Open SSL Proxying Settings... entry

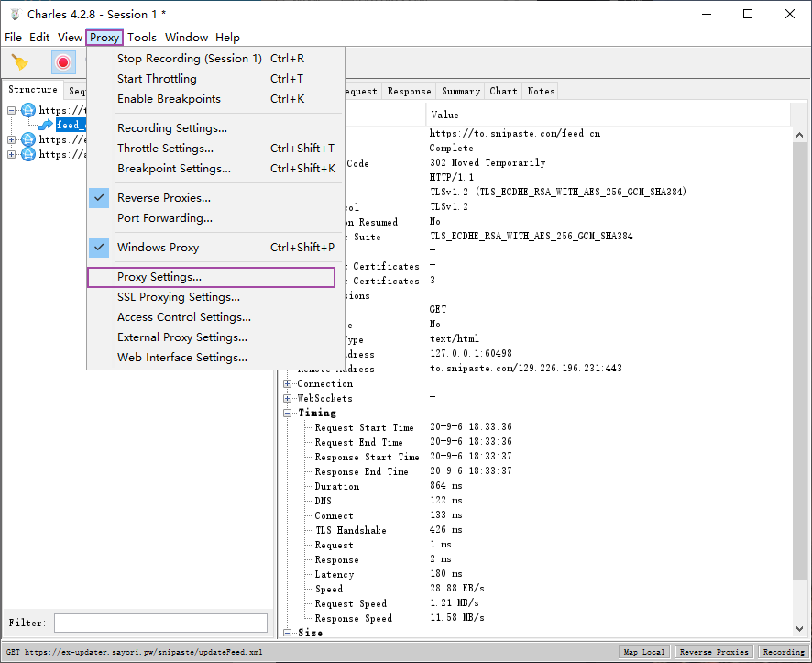coord(214,297)
